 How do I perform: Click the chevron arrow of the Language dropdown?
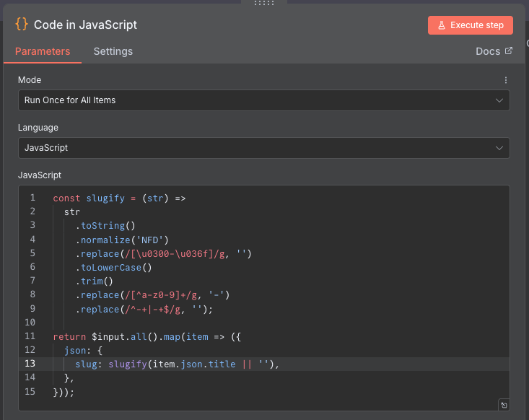click(x=499, y=148)
